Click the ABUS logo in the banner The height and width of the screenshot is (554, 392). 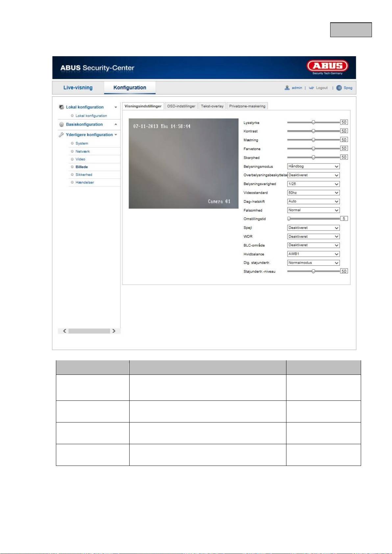point(327,67)
